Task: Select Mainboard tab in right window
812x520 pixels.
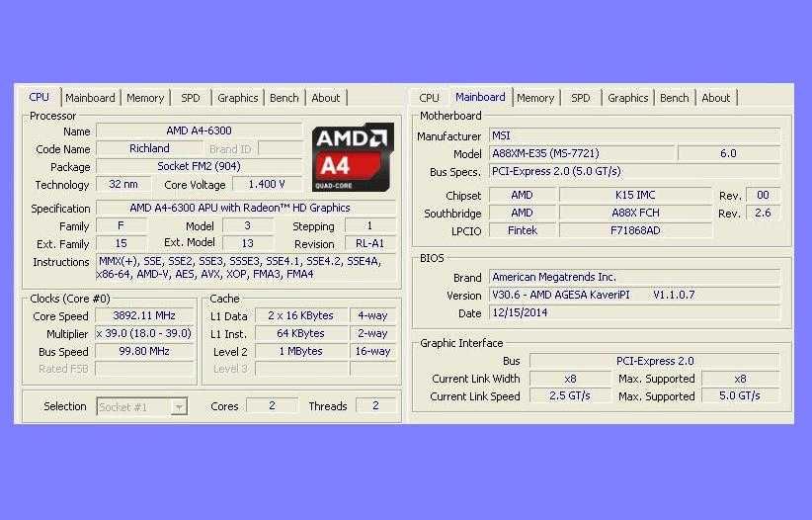Action: [480, 97]
